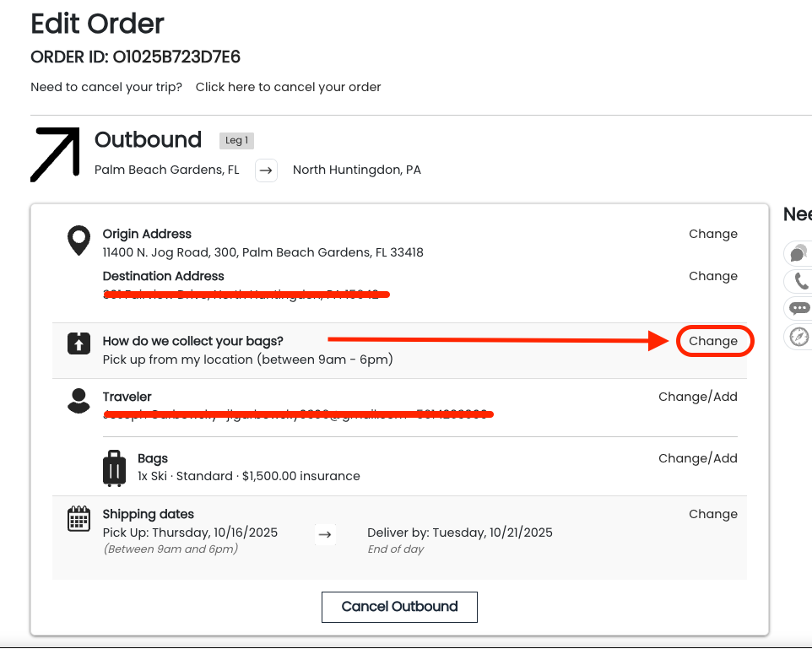
Task: Click the Palm Beach Gardens, FL text
Action: [167, 170]
